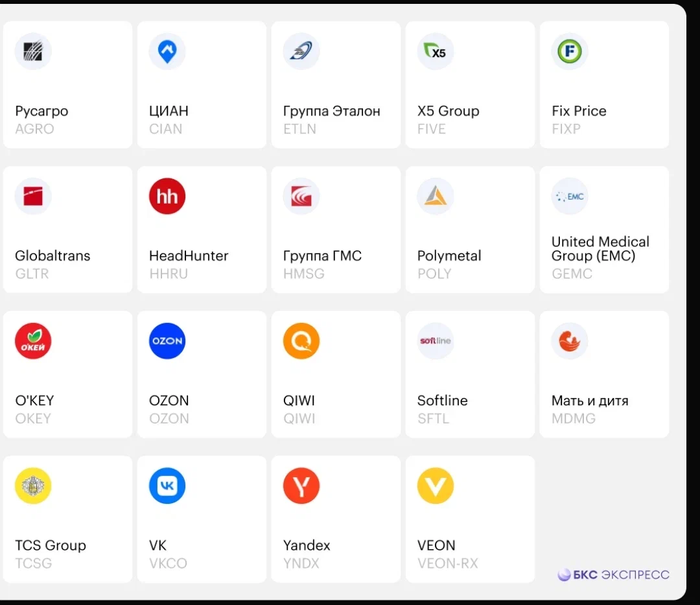Screen dimensions: 700x605
Task: Click the FIVE ticker text
Action: click(431, 129)
